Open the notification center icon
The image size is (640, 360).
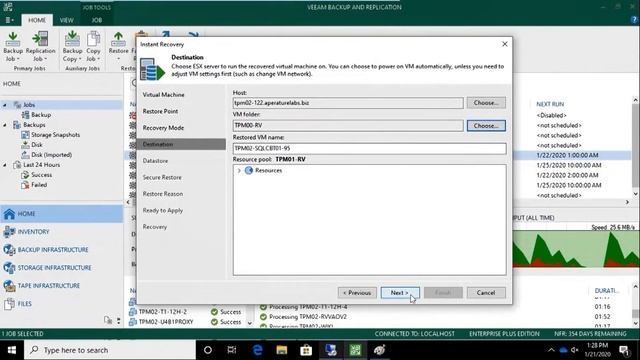point(624,350)
